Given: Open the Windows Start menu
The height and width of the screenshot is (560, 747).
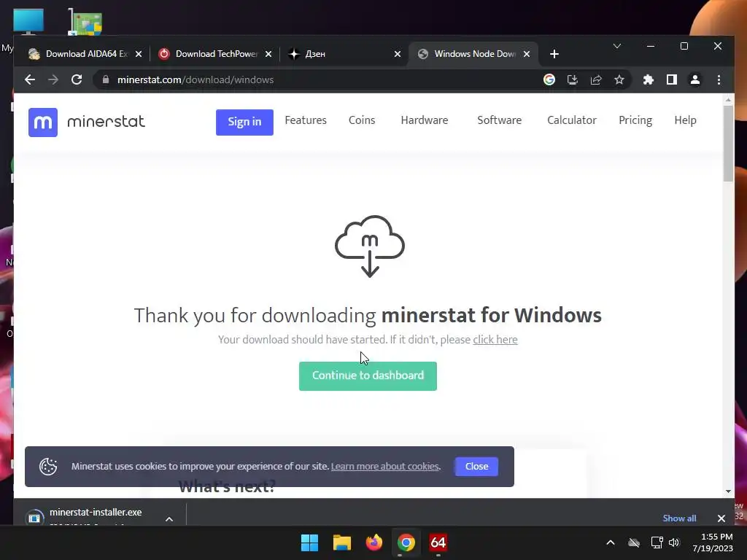Looking at the screenshot, I should (309, 542).
